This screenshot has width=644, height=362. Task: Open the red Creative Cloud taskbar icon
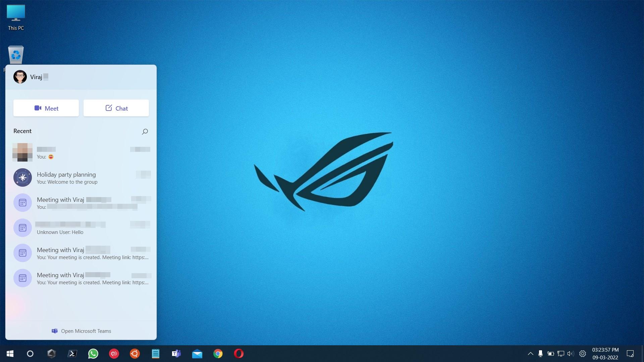click(x=114, y=354)
